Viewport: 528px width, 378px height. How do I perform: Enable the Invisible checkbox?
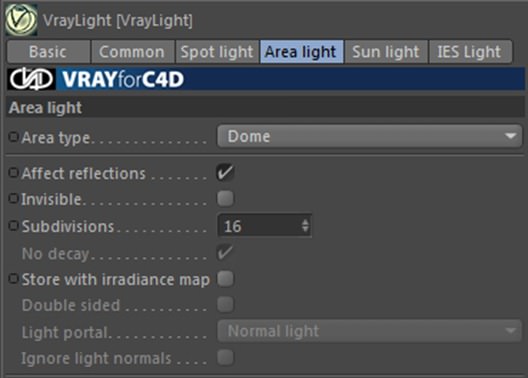225,199
